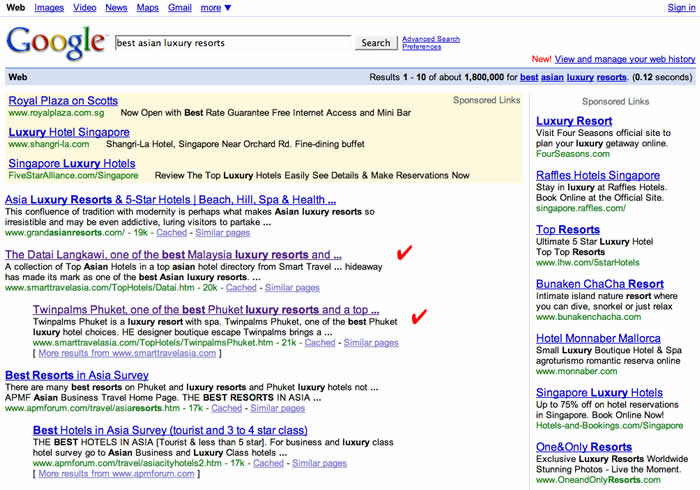The image size is (700, 490).
Task: Click the Google logo
Action: point(56,41)
